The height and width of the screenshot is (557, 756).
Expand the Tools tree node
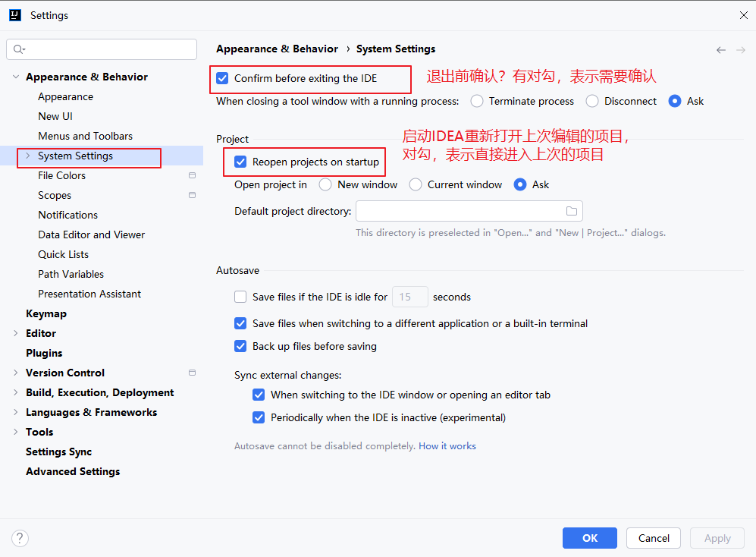pos(15,432)
